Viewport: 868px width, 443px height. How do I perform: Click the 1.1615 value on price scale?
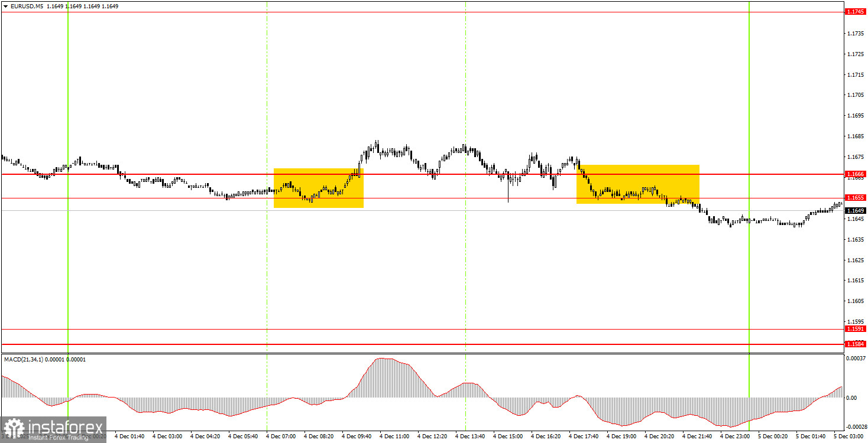click(856, 281)
